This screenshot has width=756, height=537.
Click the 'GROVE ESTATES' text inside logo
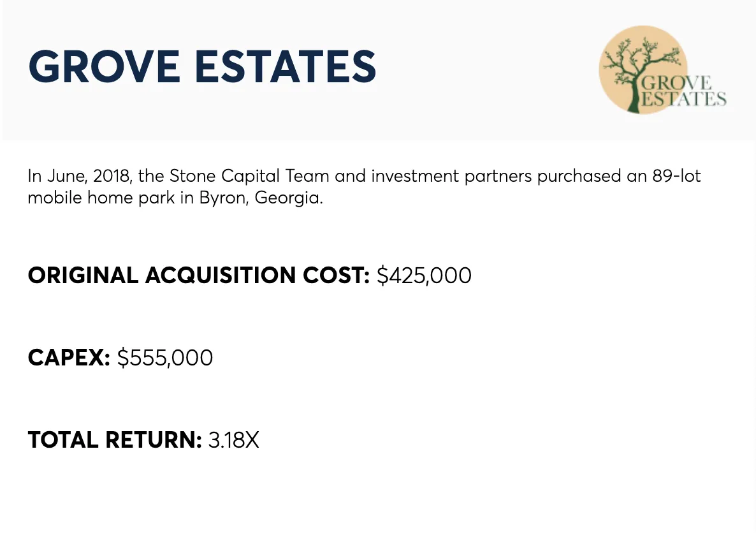coord(684,90)
